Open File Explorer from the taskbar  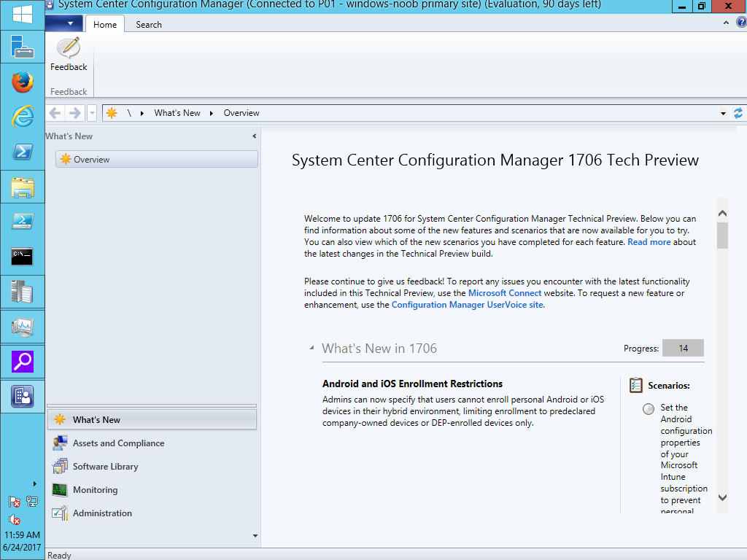pyautogui.click(x=23, y=187)
